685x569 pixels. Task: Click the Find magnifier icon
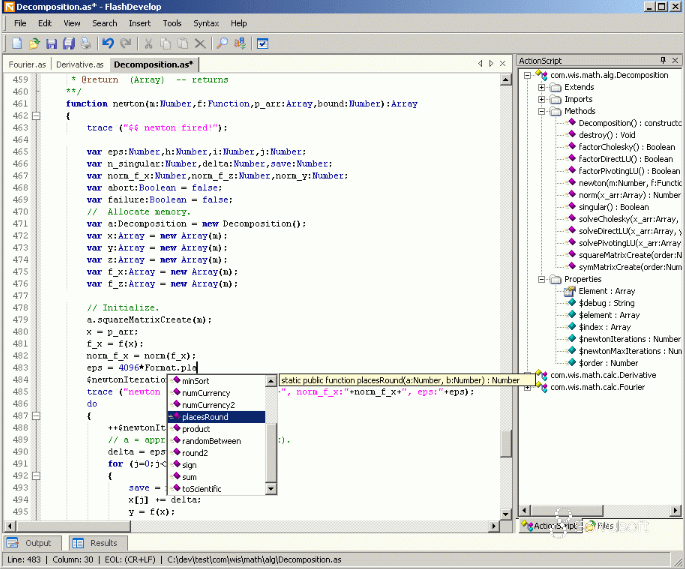(222, 43)
